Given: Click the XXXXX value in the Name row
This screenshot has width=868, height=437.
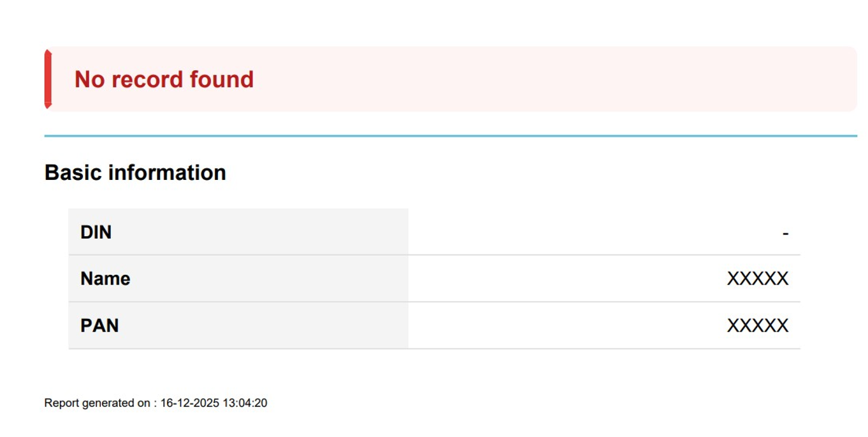Looking at the screenshot, I should pos(758,279).
